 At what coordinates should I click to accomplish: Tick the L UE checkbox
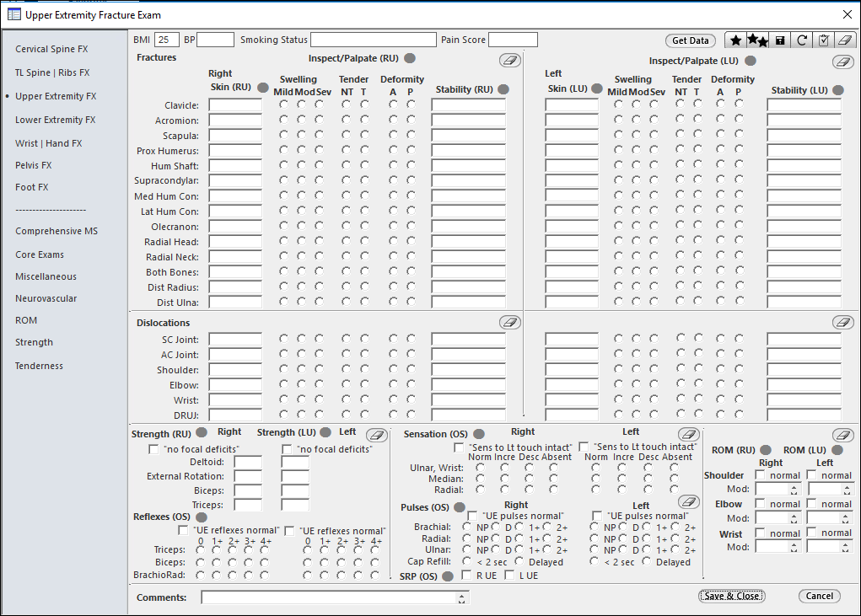click(509, 575)
